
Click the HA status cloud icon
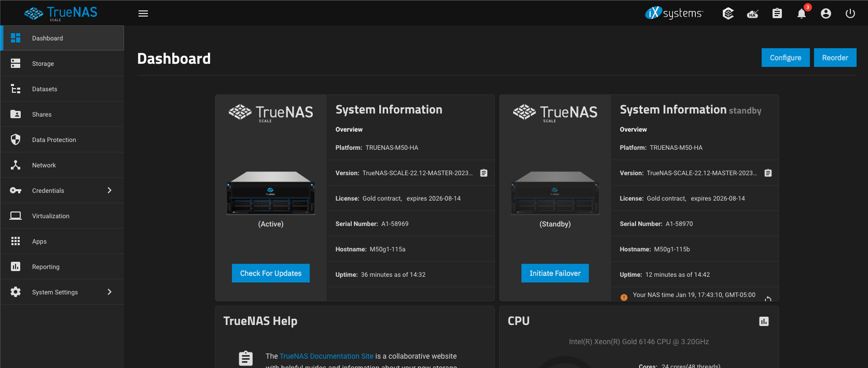(x=752, y=14)
